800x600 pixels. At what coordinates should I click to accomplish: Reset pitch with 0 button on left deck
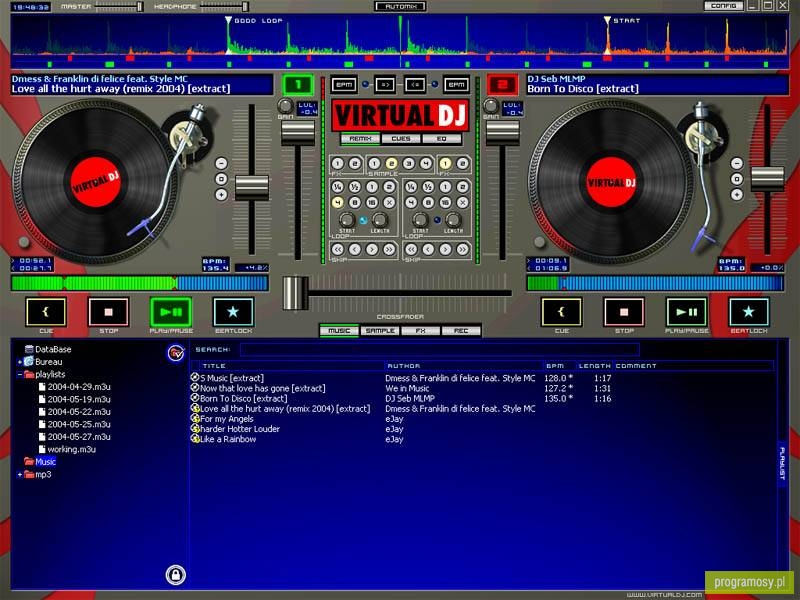pyautogui.click(x=221, y=179)
